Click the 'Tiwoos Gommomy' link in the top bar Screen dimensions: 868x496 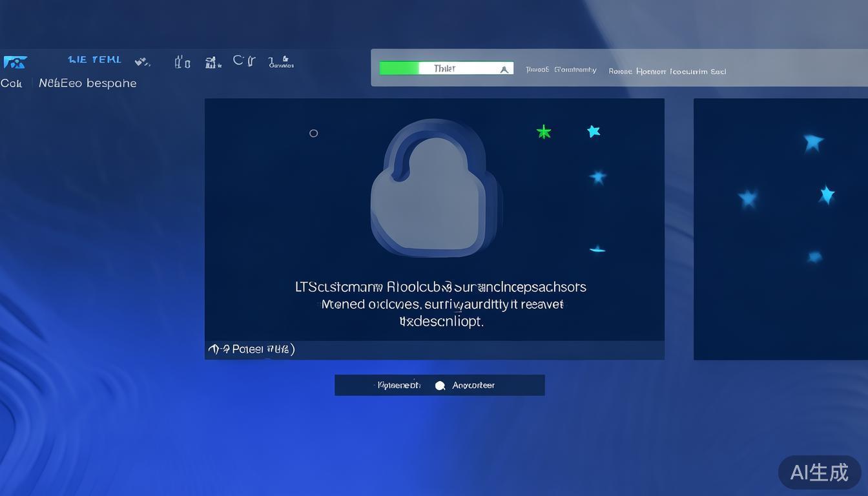click(561, 70)
